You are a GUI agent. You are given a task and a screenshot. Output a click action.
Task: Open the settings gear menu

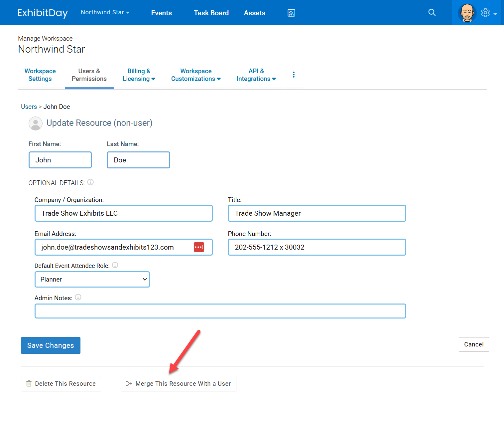pyautogui.click(x=486, y=13)
